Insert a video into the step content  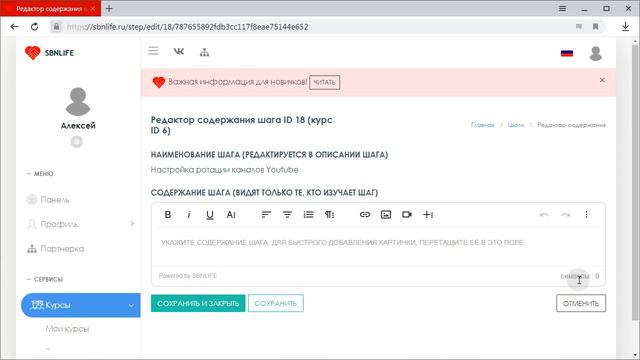pos(407,215)
